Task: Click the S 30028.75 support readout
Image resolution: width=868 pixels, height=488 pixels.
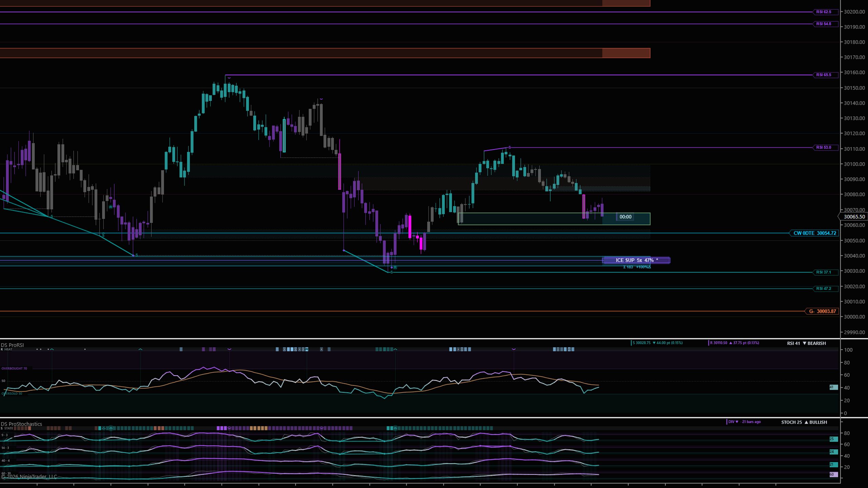Action: tap(657, 343)
